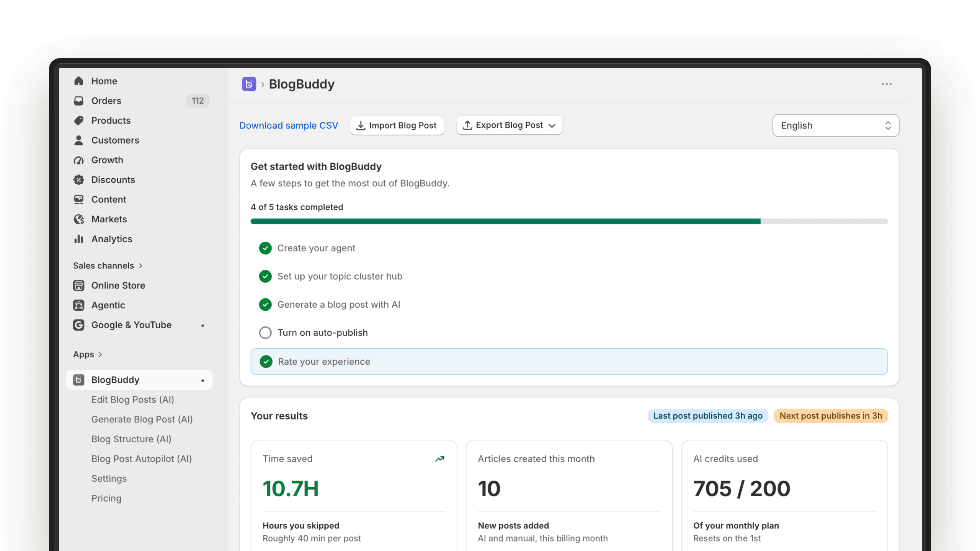Open BlogBuddy Settings submenu item
Screen dimensions: 980x551
click(x=109, y=479)
